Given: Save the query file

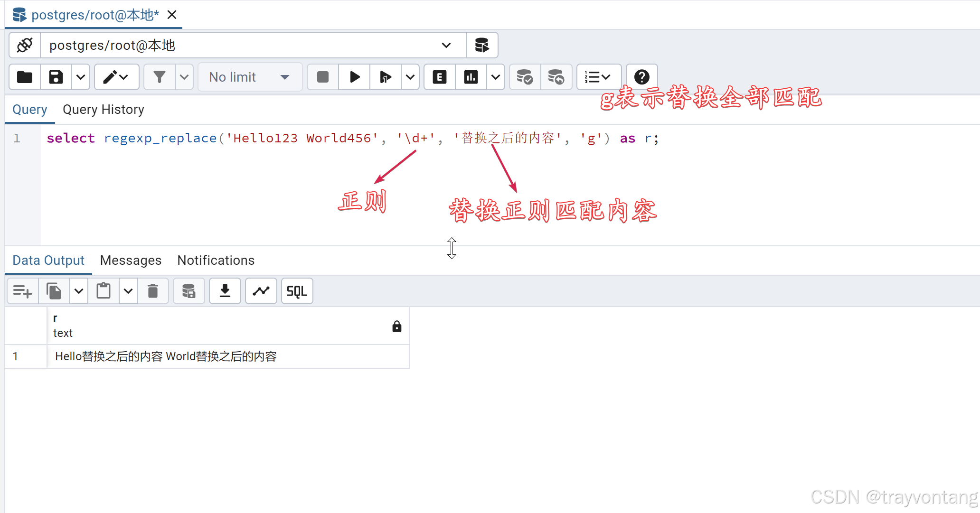Looking at the screenshot, I should point(56,77).
